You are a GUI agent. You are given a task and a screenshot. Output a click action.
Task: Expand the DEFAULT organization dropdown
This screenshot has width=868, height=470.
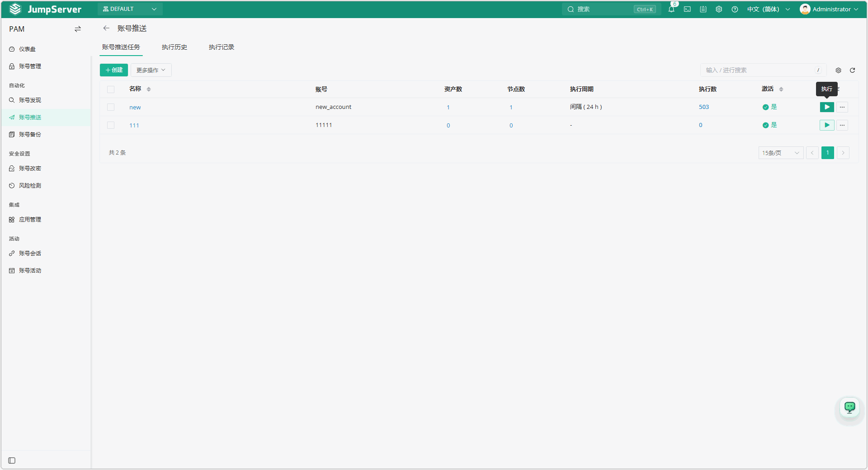(x=130, y=9)
